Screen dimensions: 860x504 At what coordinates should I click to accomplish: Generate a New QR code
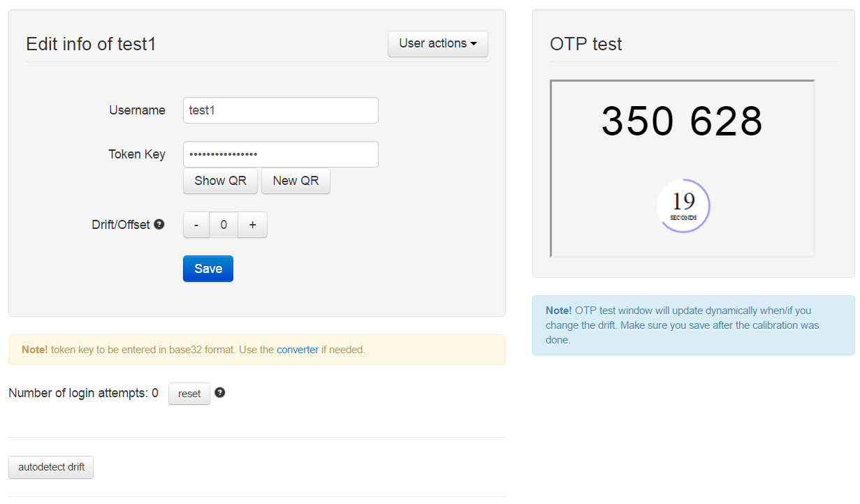(x=296, y=181)
